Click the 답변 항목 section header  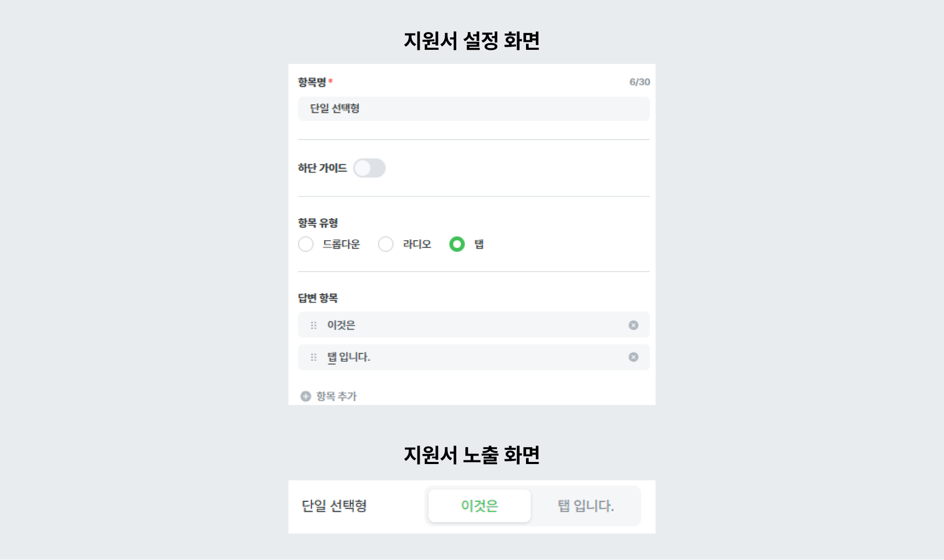(317, 298)
